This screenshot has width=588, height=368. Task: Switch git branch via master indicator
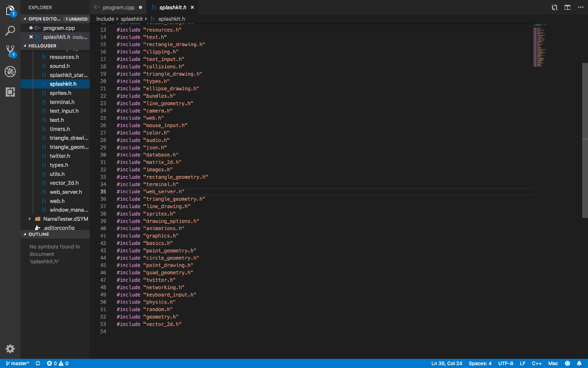click(18, 363)
